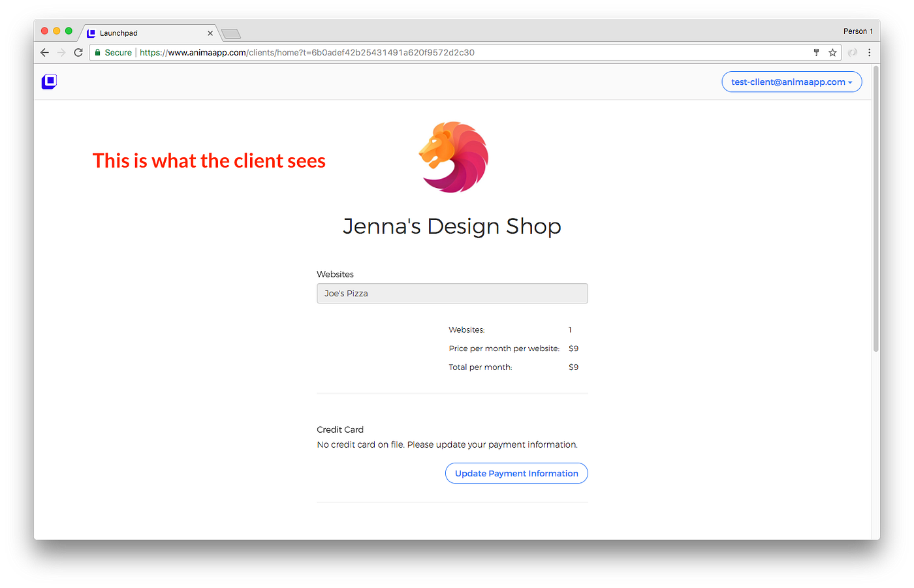914x588 pixels.
Task: Click the lion logo image
Action: tap(454, 157)
